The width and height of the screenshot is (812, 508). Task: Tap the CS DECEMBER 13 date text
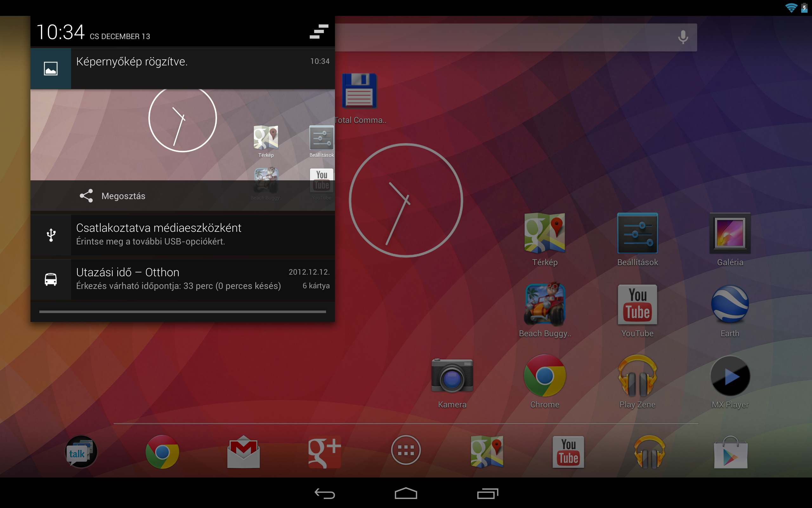120,37
